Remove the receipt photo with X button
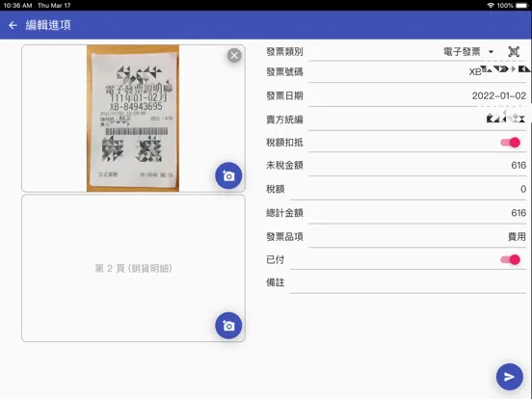The image size is (532, 399). click(234, 55)
